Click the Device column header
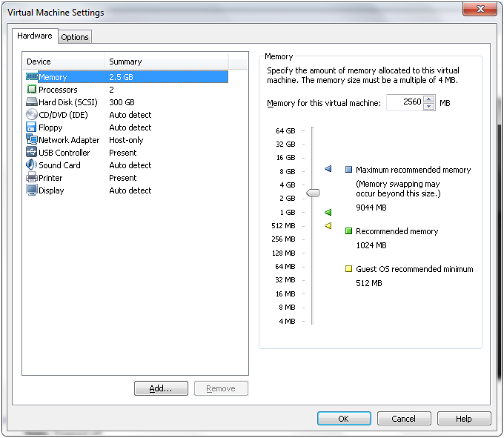The width and height of the screenshot is (504, 438). point(64,61)
